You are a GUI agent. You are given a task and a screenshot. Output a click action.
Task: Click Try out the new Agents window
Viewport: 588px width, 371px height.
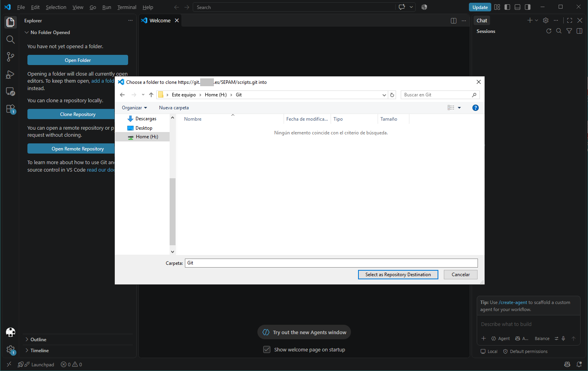point(304,332)
